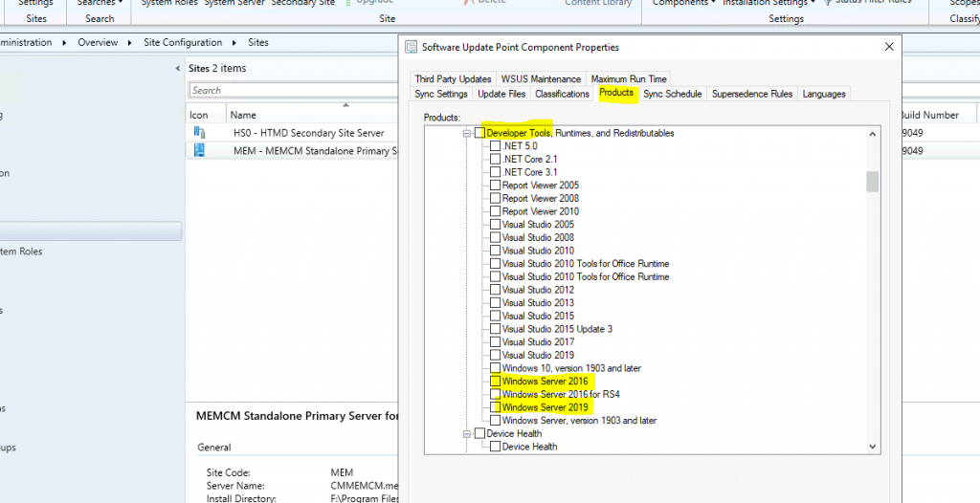Tick Visual Studio 2015 Update 3
980x503 pixels.
(495, 329)
